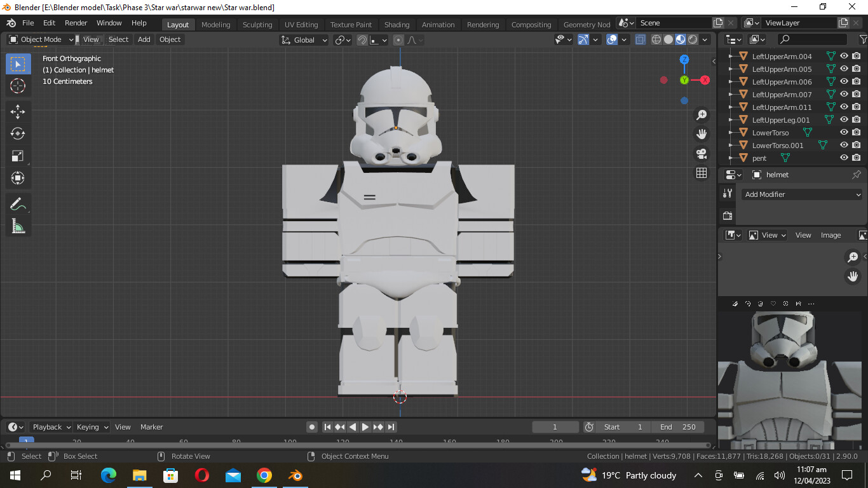Open the Add Modifier dropdown
This screenshot has height=488, width=868.
click(802, 194)
